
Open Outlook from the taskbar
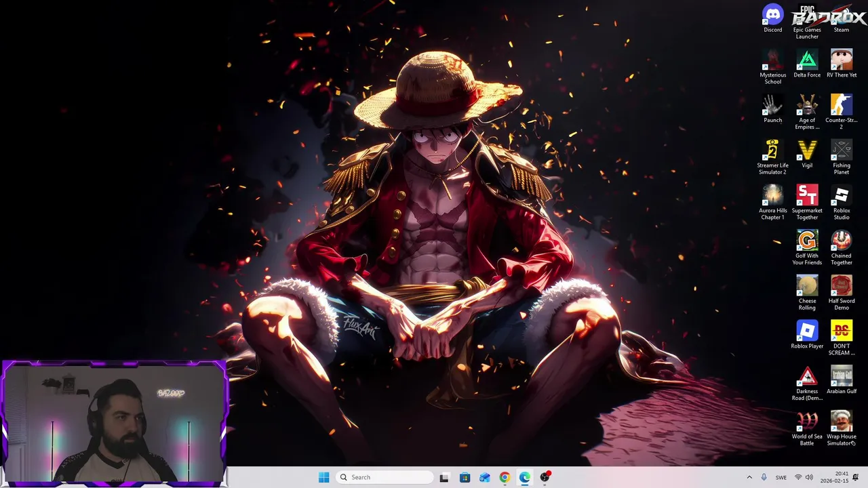pos(485,477)
